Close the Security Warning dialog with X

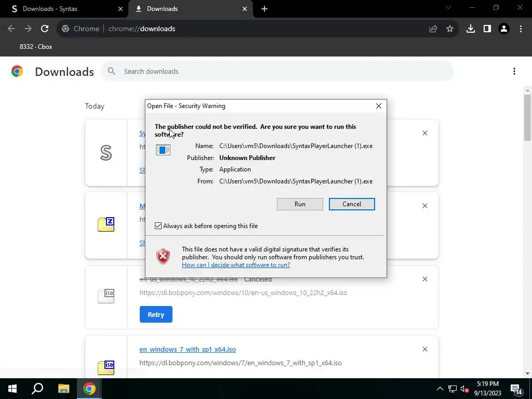(x=379, y=106)
